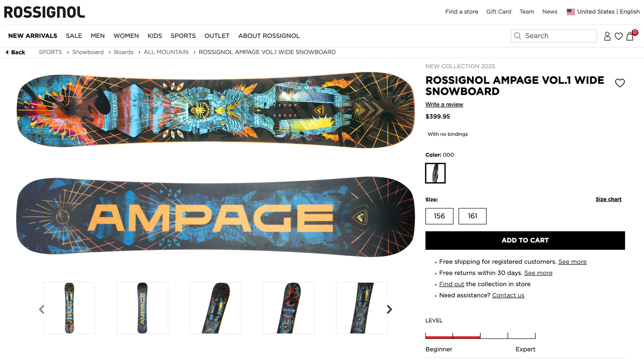
Task: Open the Size chart link
Action: click(x=608, y=199)
